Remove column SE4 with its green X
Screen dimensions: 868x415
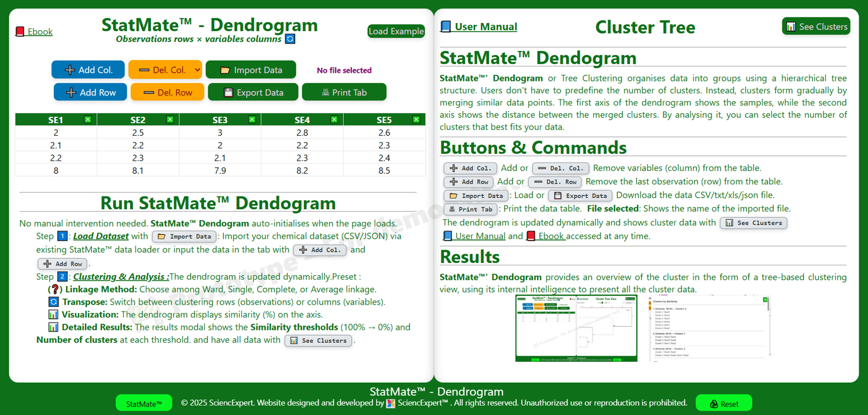(x=334, y=120)
